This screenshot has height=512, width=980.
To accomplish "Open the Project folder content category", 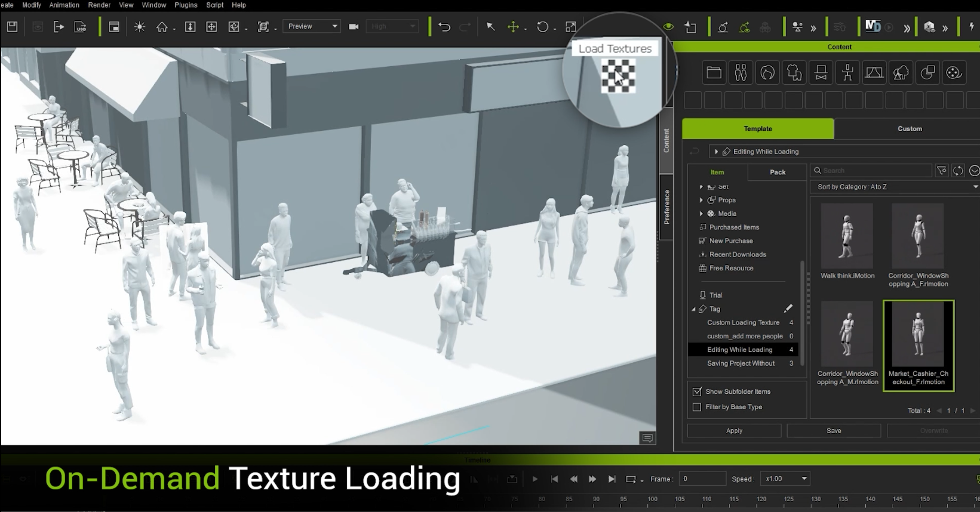I will [x=714, y=73].
